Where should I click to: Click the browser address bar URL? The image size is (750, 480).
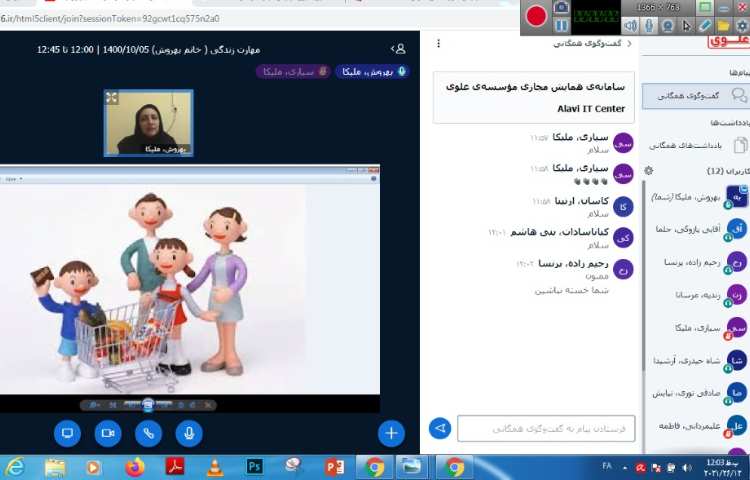click(x=110, y=19)
